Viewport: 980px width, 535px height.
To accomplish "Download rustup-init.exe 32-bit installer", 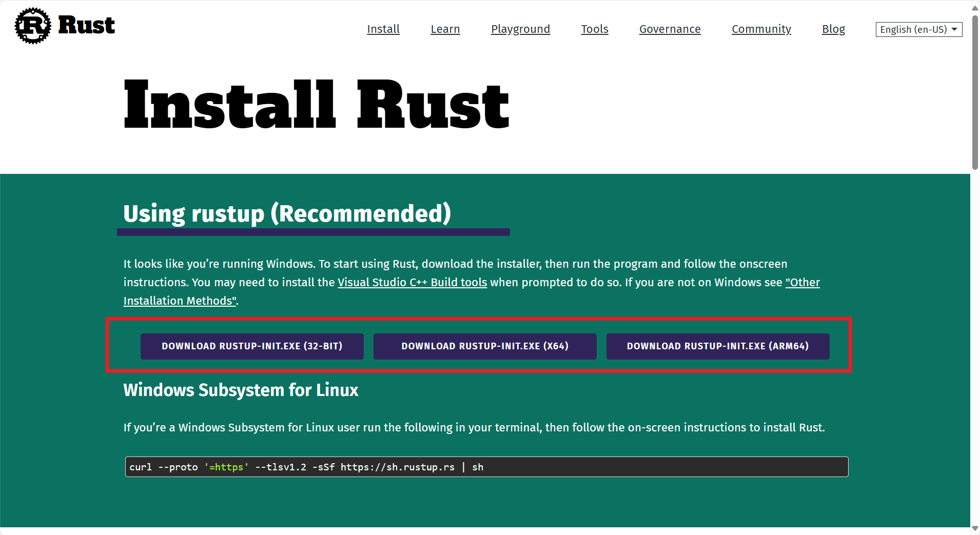I will pyautogui.click(x=252, y=346).
